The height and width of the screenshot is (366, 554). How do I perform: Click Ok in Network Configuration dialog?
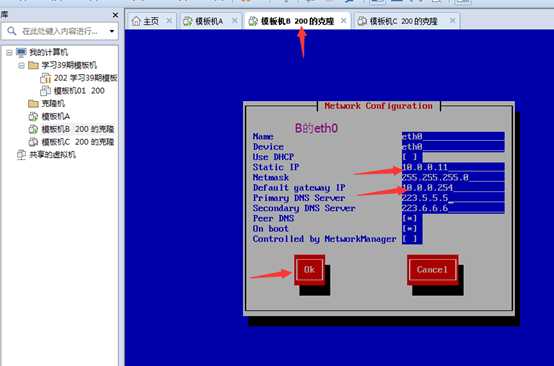[310, 270]
